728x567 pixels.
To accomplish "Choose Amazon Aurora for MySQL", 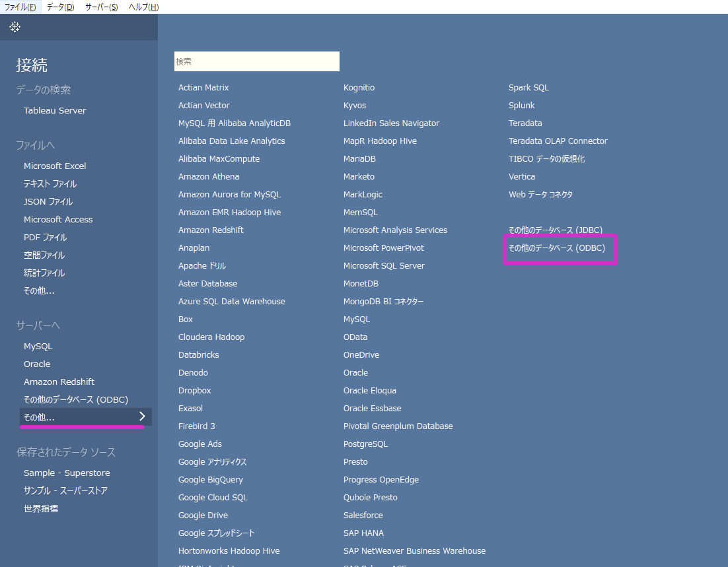I will (229, 195).
